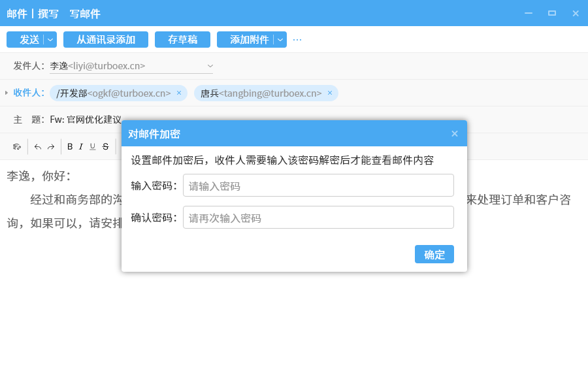Viewport: 588px width, 392px height.
Task: Expand the 发件人 sender dropdown
Action: (x=210, y=66)
